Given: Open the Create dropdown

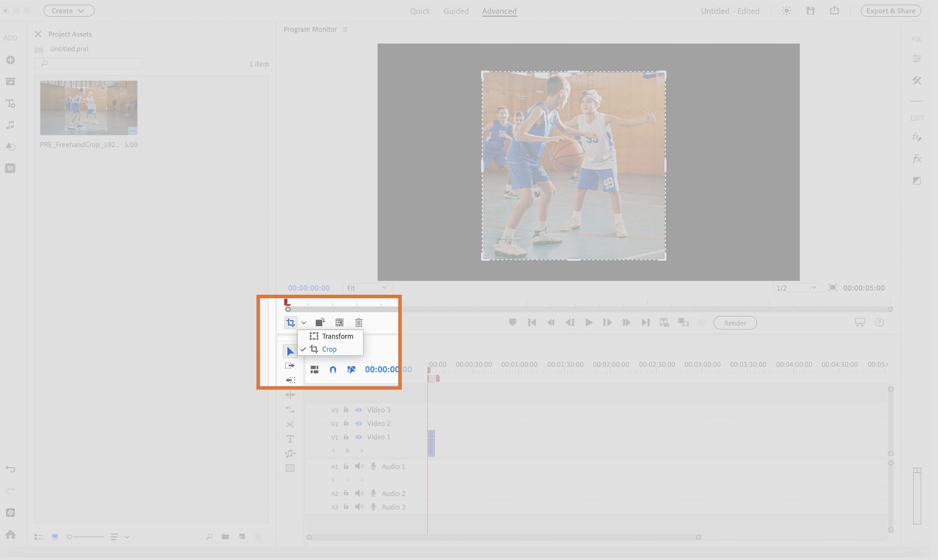Looking at the screenshot, I should 69,11.
